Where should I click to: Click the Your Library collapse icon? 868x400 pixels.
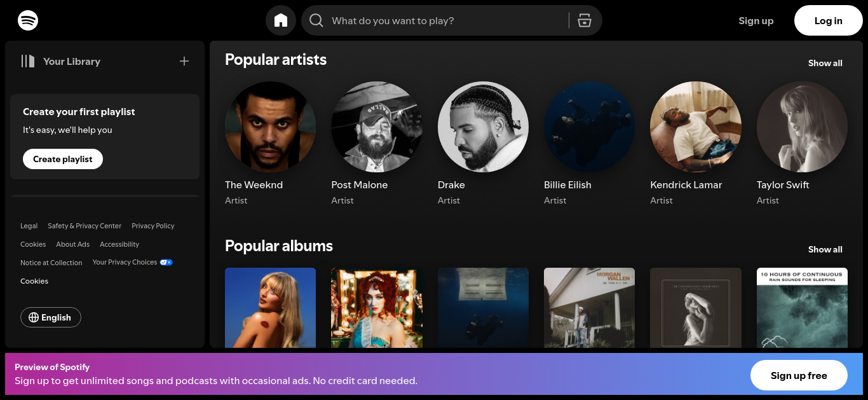coord(27,61)
